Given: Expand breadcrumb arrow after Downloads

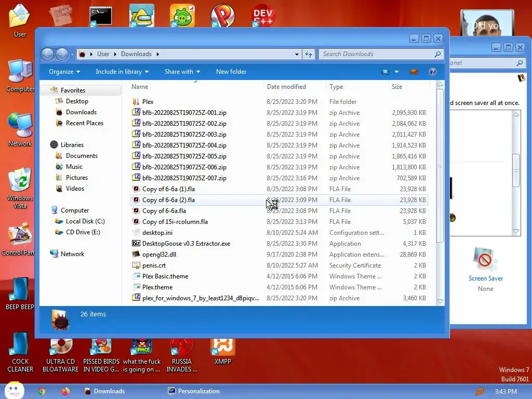Looking at the screenshot, I should tap(158, 54).
